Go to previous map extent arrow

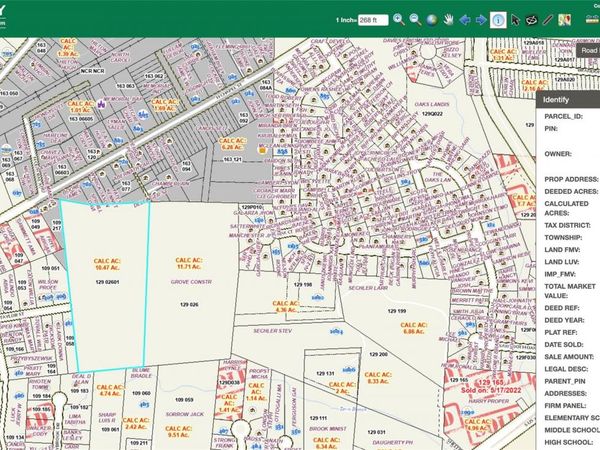465,19
